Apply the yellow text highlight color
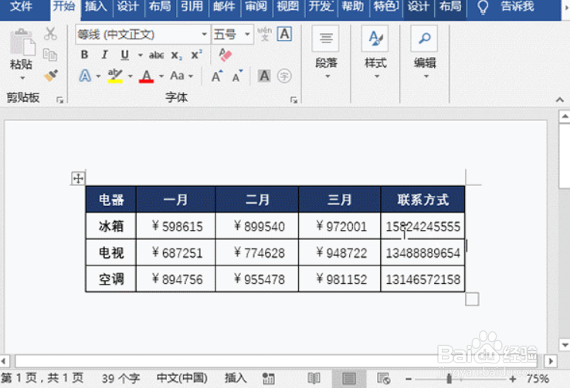The height and width of the screenshot is (392, 570). point(115,76)
